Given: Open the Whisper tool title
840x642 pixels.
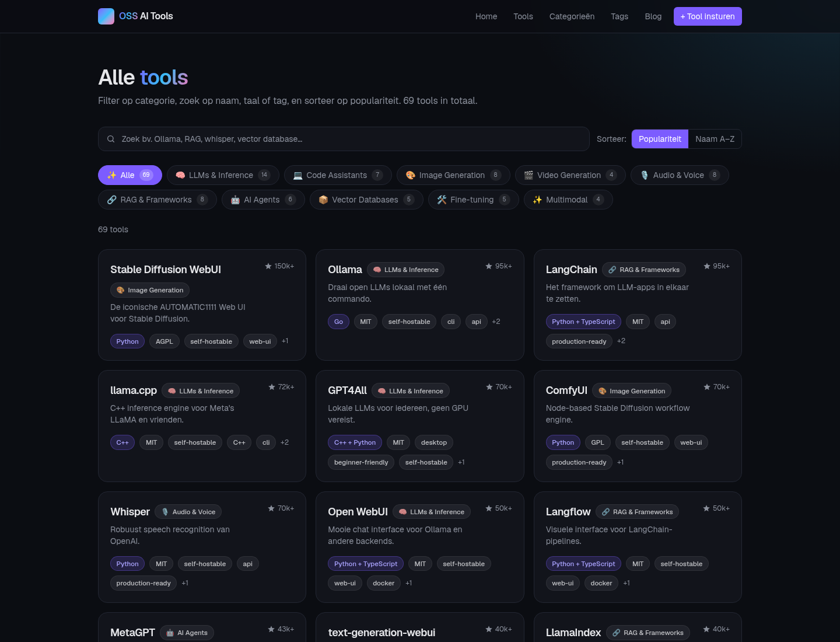Looking at the screenshot, I should point(130,512).
